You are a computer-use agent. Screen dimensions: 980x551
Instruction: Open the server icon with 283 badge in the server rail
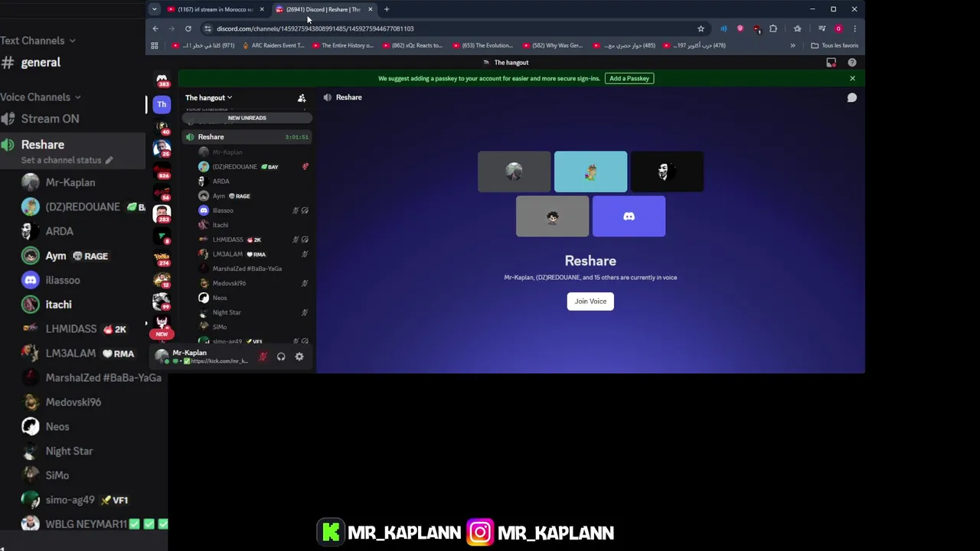point(162,214)
